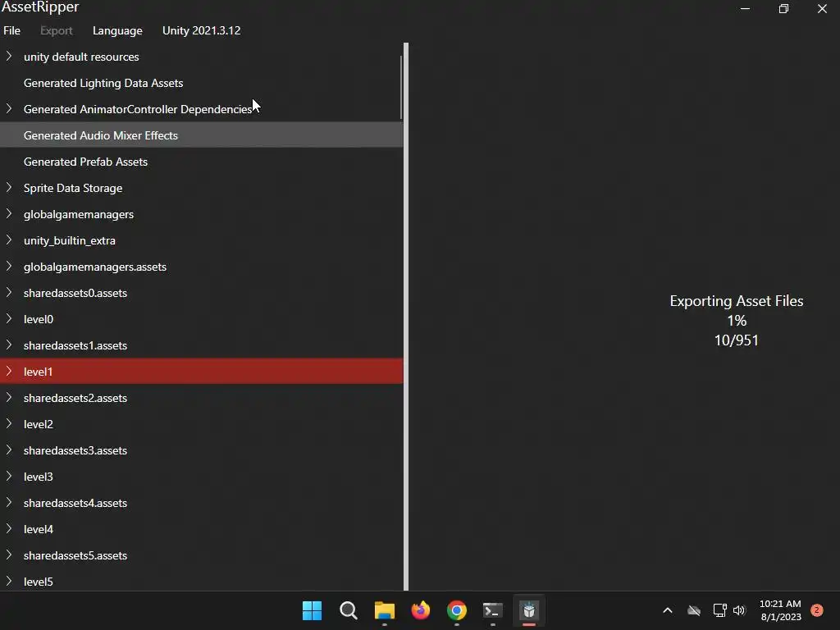The image size is (840, 630).
Task: Select the level3 row text
Action: click(38, 477)
